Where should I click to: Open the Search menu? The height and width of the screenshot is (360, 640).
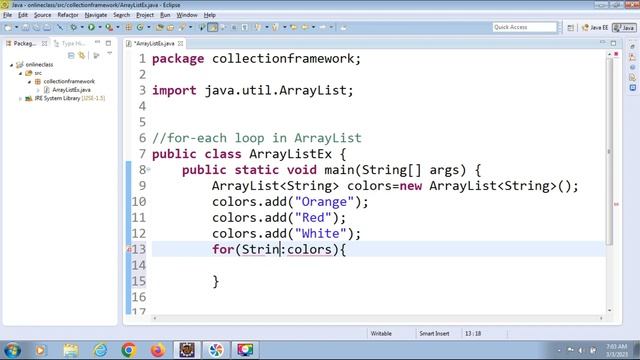(x=122, y=15)
